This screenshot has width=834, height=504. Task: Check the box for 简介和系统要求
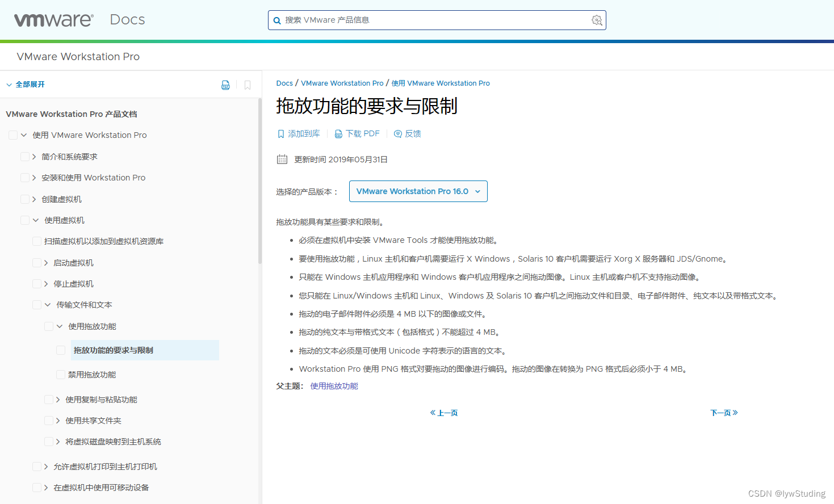click(x=25, y=157)
